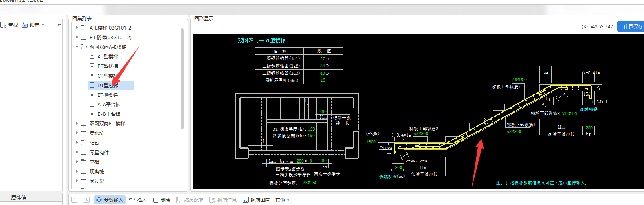Viewport: 644px width, 205px height.
Task: Select the BT型楼梯 tree item
Action: click(108, 66)
